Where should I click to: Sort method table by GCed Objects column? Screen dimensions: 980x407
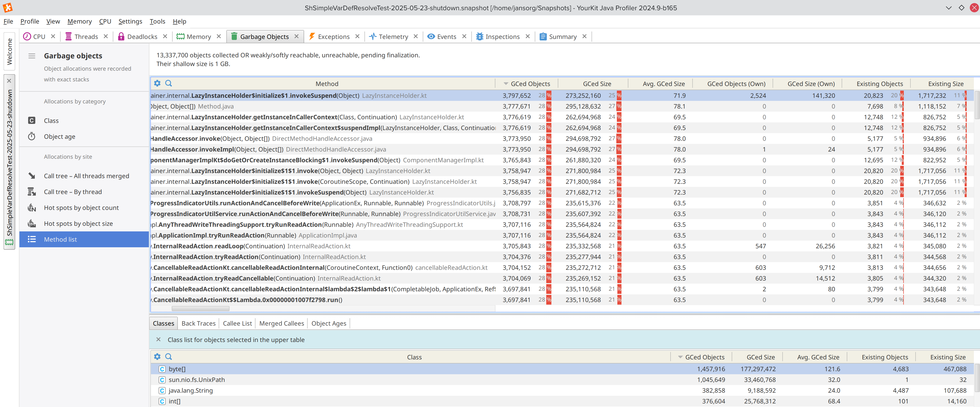pyautogui.click(x=527, y=84)
